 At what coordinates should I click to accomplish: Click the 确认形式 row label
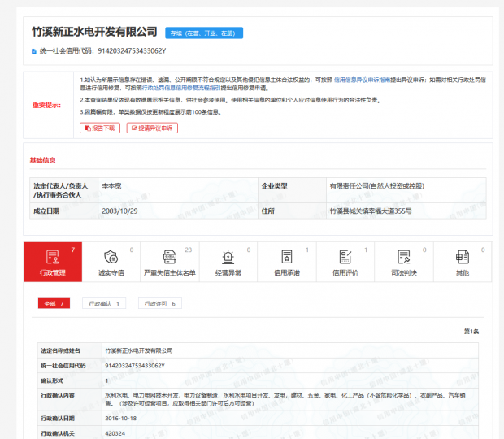coord(52,380)
